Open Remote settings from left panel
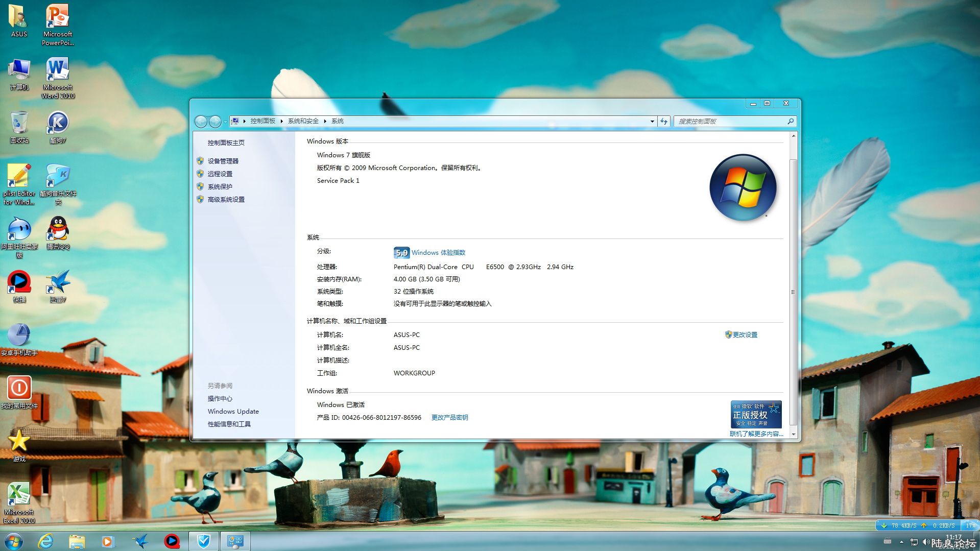Viewport: 980px width, 551px height. click(x=220, y=174)
